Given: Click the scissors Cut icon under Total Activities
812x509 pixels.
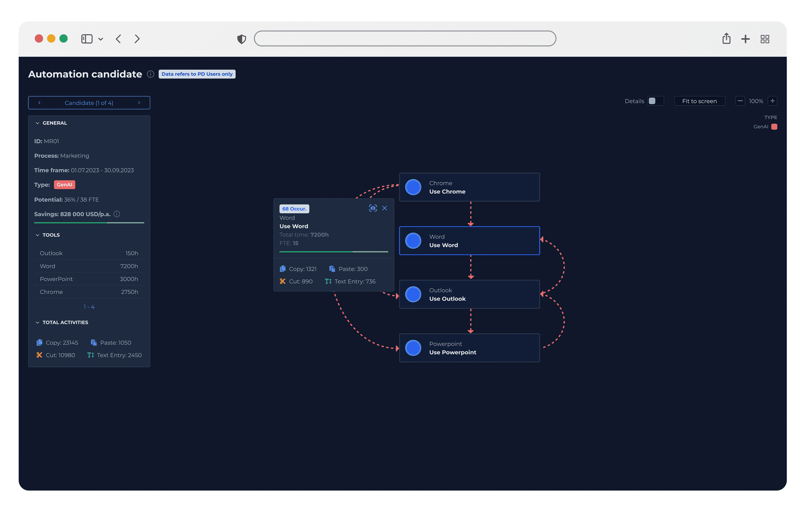Looking at the screenshot, I should coord(39,355).
